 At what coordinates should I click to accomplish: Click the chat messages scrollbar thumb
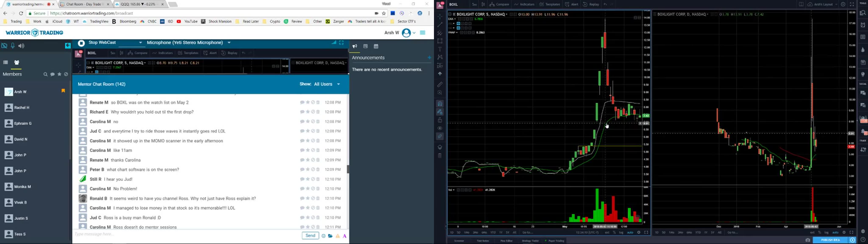[348, 169]
